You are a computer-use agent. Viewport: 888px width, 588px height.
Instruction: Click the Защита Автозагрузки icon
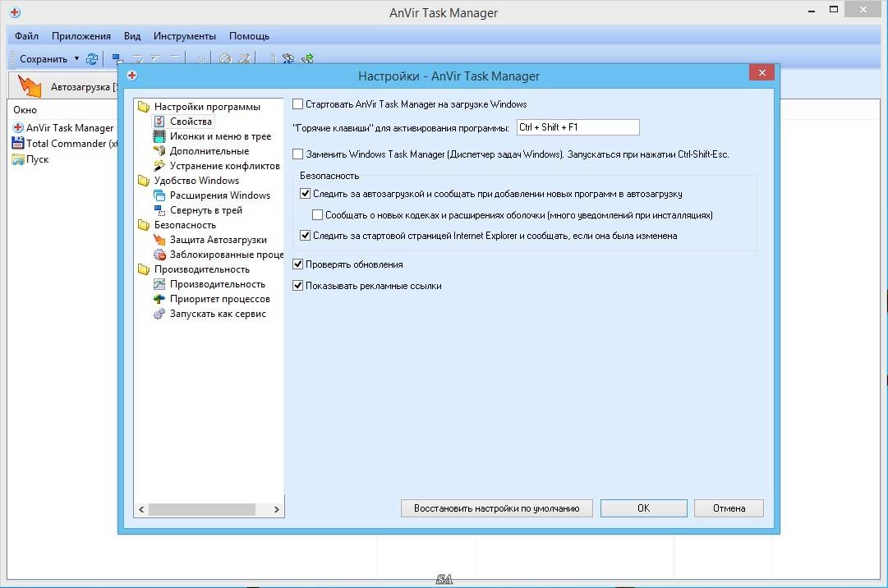tap(159, 239)
